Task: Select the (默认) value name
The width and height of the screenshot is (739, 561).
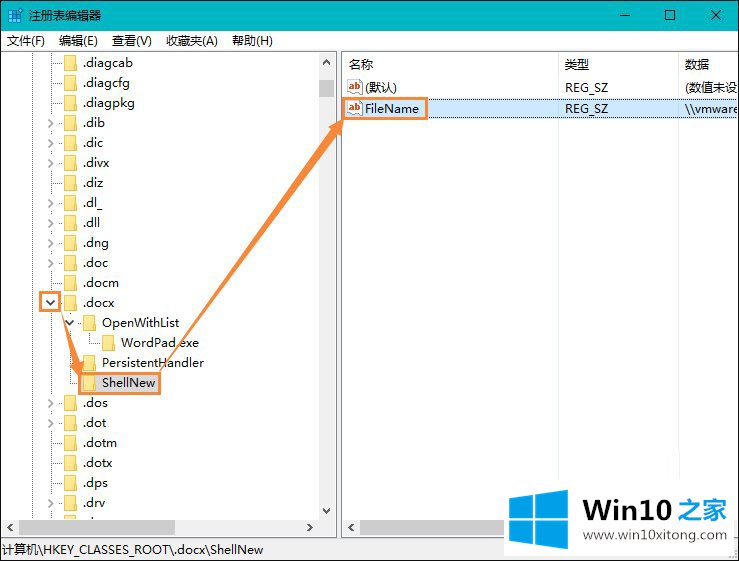Action: (x=381, y=87)
